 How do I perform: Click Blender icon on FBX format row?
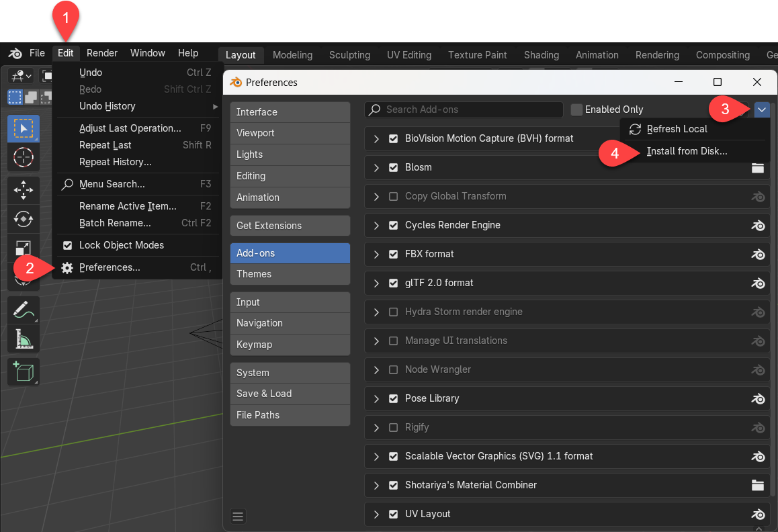pyautogui.click(x=758, y=254)
